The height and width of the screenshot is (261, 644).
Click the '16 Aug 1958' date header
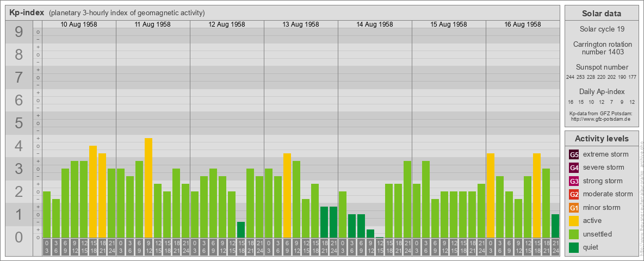522,24
